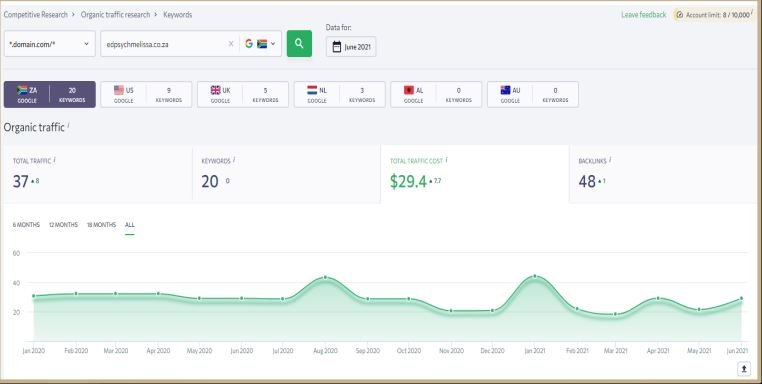This screenshot has height=384, width=762.
Task: Click the Leave feedback link
Action: [643, 15]
